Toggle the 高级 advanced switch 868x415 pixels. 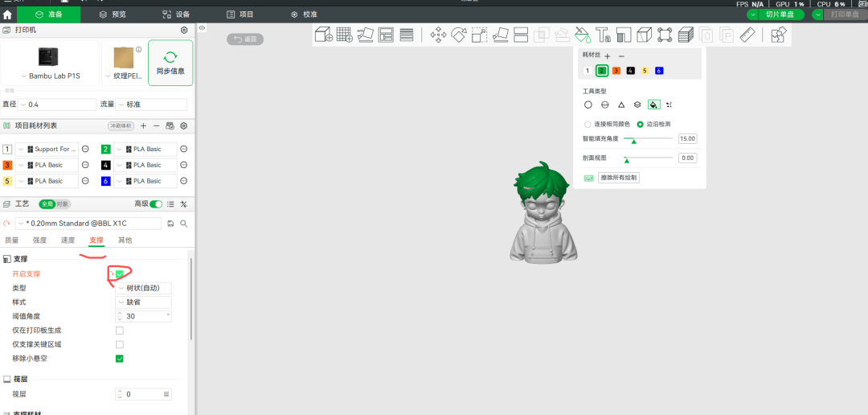156,204
